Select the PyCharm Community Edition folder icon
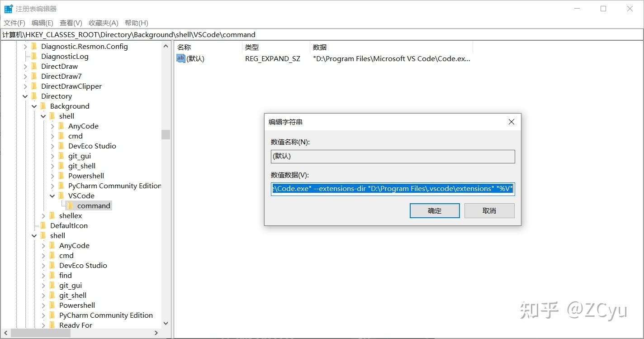This screenshot has height=339, width=644. click(x=62, y=186)
